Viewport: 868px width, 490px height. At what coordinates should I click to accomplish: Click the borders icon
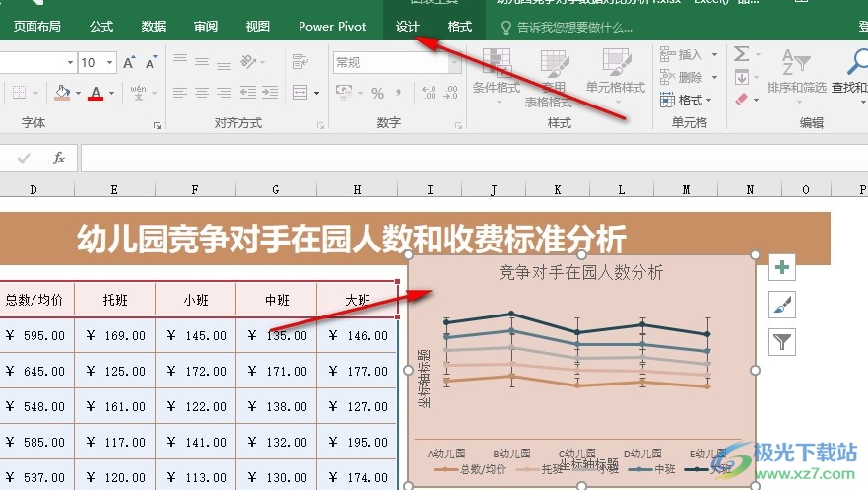click(20, 93)
